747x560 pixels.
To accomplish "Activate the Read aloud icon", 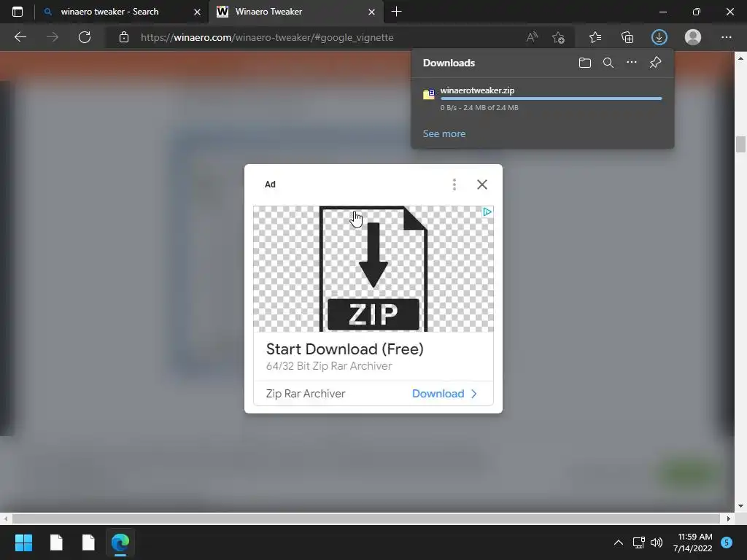I will coord(532,37).
